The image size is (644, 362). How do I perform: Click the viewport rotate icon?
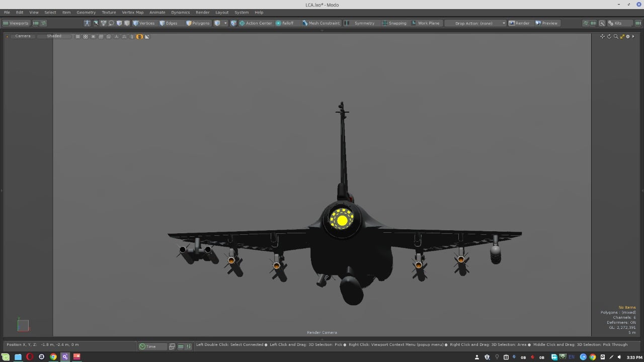coord(609,36)
